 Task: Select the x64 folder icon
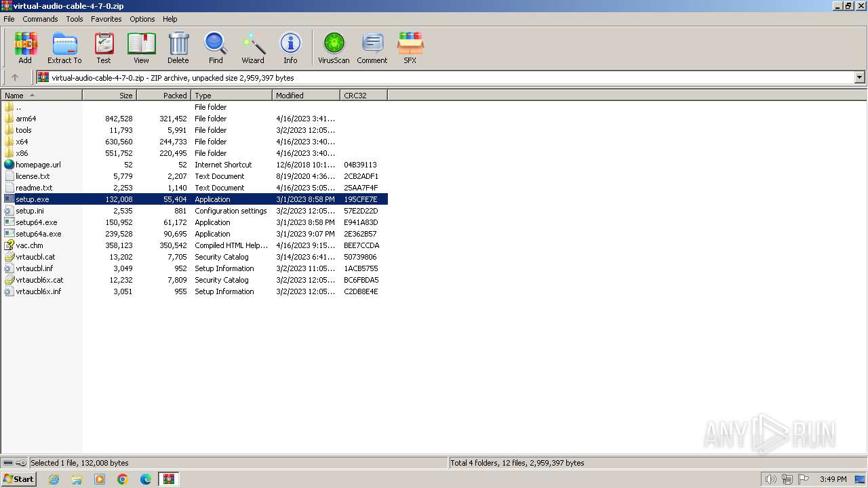9,142
